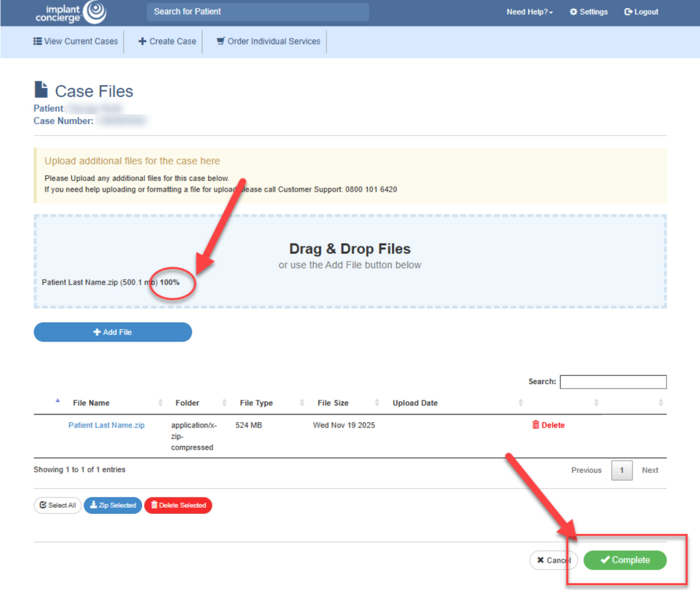Sort table by File Name column
The width and height of the screenshot is (700, 607).
click(91, 403)
